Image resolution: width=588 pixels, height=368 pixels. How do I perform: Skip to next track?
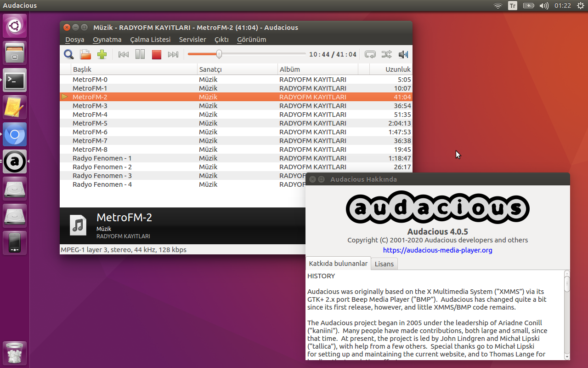[x=173, y=55]
